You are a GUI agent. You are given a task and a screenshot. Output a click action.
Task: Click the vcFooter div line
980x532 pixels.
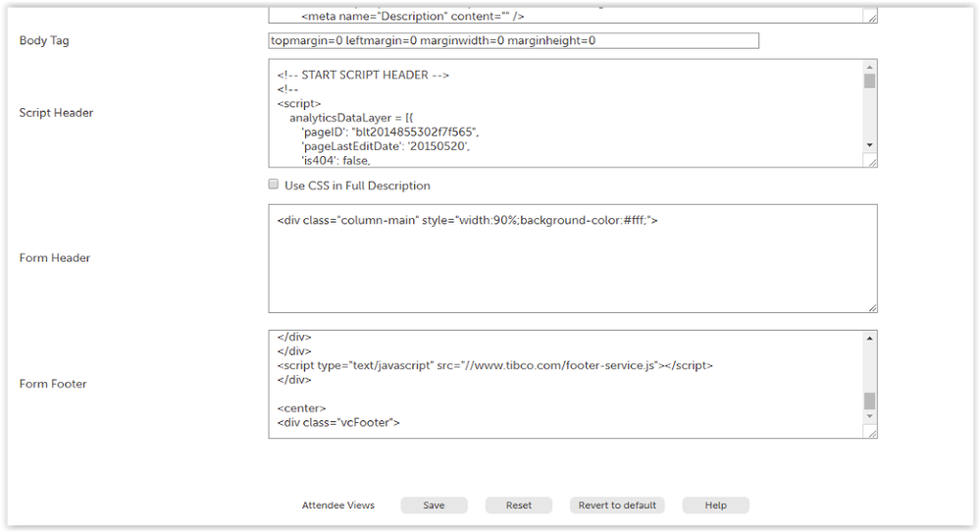[x=338, y=423]
